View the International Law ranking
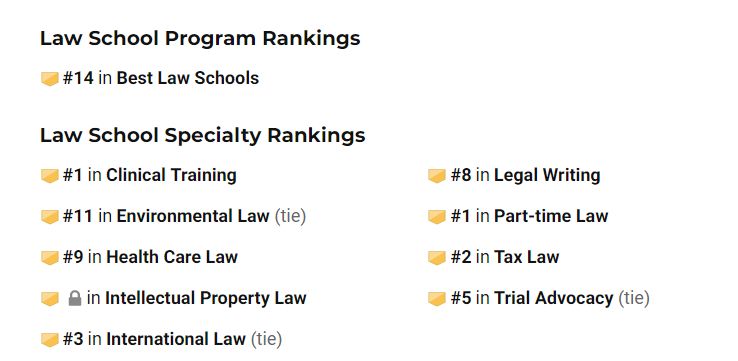 click(176, 339)
